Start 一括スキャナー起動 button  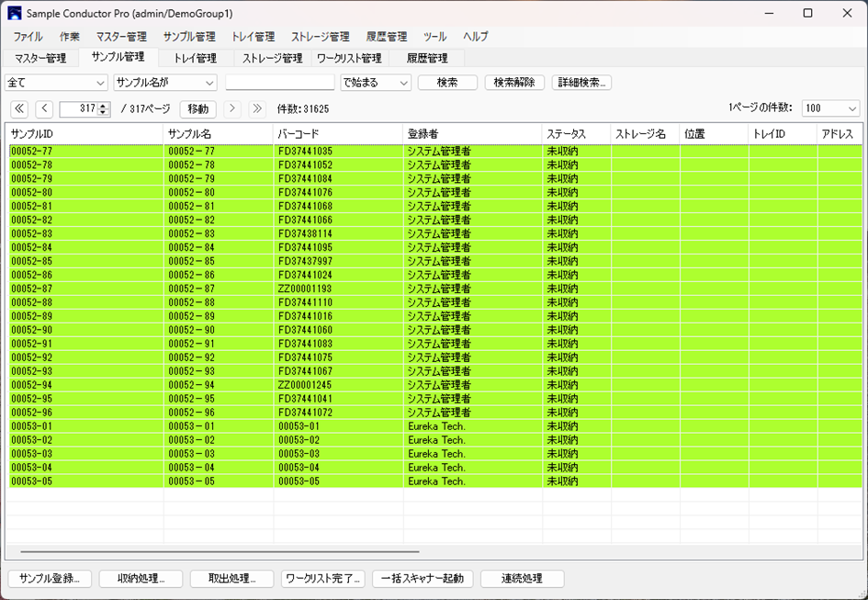tap(423, 579)
